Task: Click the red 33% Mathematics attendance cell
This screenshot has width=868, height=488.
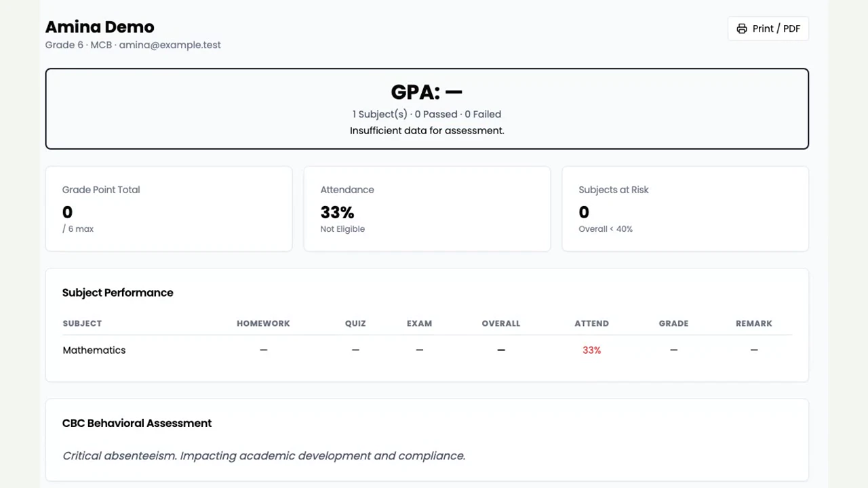Action: pyautogui.click(x=591, y=350)
